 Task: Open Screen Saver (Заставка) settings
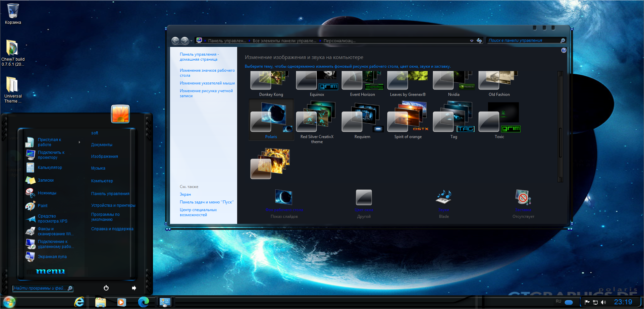523,197
